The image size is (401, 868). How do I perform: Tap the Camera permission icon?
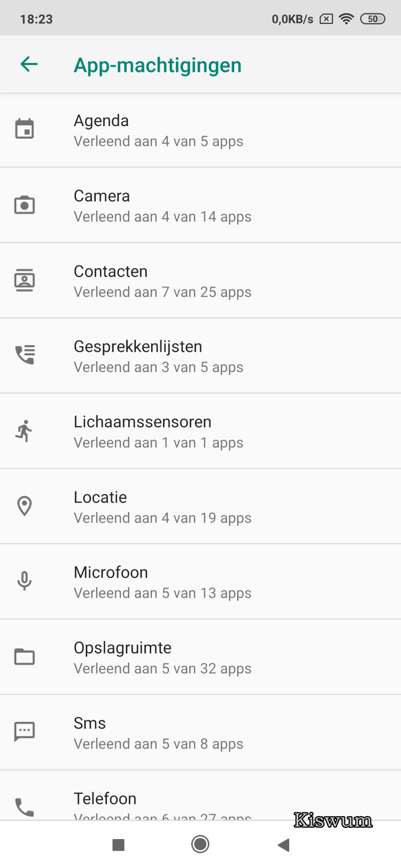(24, 205)
